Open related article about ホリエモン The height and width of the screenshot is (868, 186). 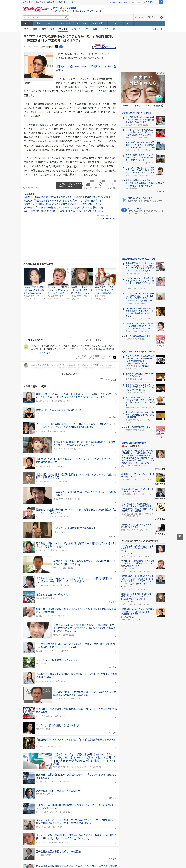click(x=62, y=204)
